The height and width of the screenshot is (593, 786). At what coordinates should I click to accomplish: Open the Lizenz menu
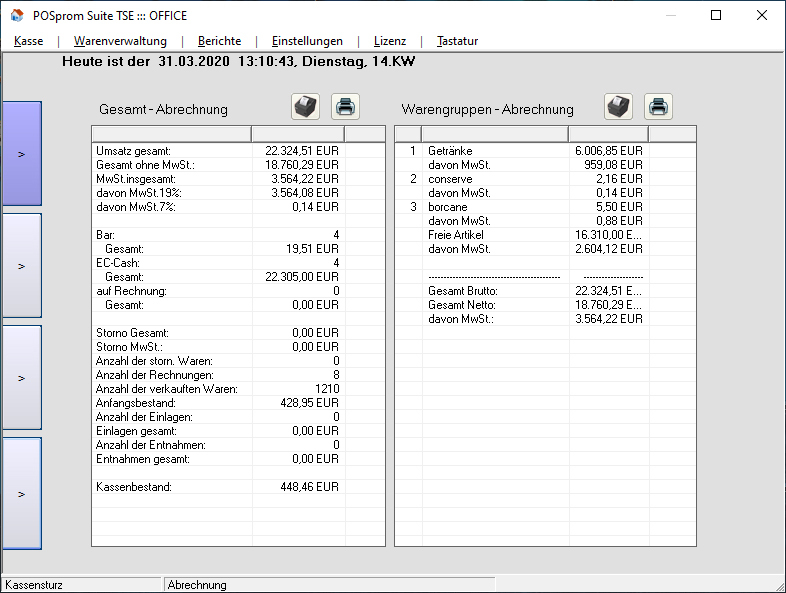pos(390,41)
